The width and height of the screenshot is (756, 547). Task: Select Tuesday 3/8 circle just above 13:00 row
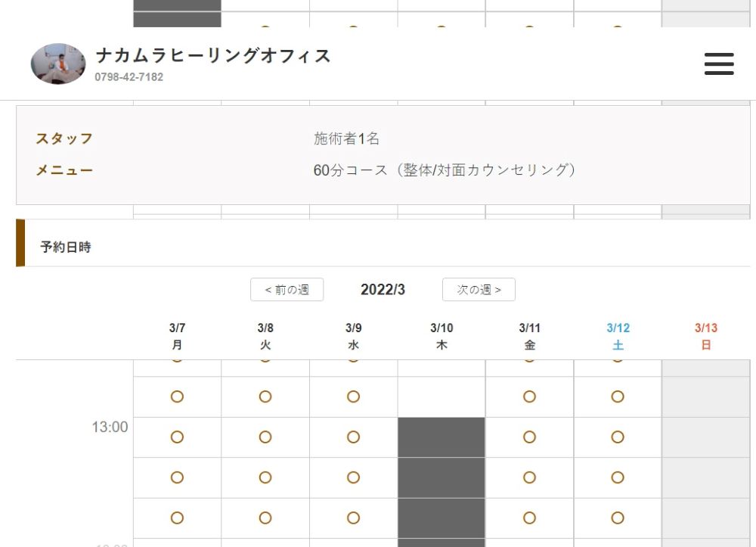coord(265,396)
